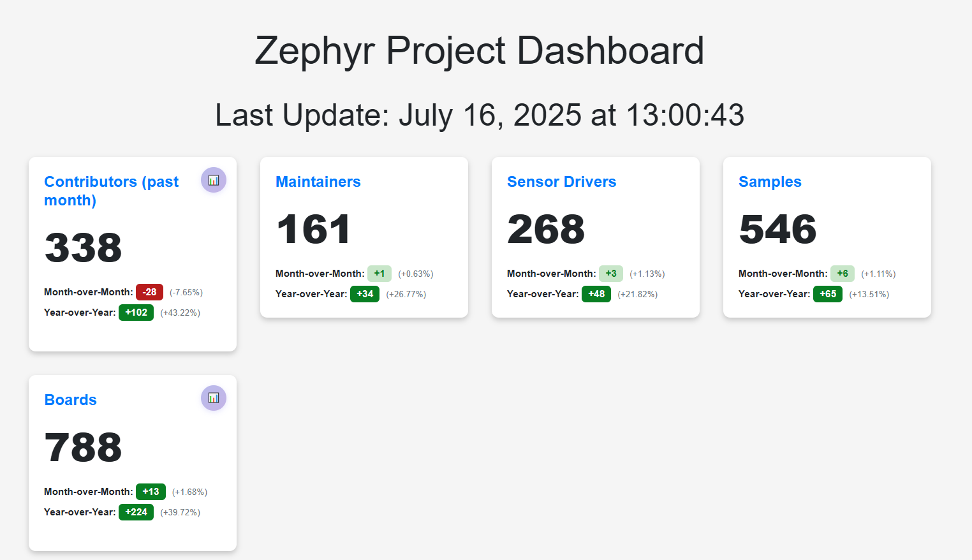Click the +34 Maintainers yearly badge
The width and height of the screenshot is (972, 560).
tap(365, 294)
